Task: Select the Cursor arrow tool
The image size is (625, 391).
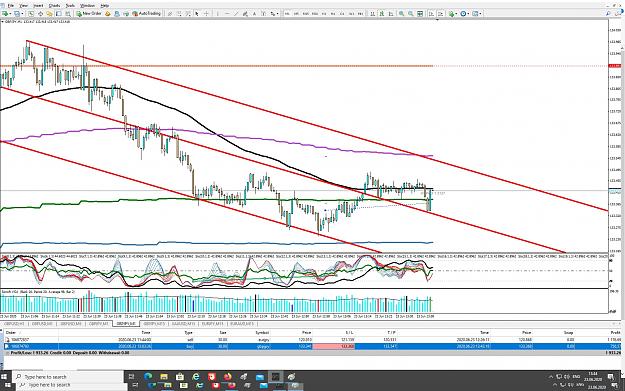Action: coord(197,14)
